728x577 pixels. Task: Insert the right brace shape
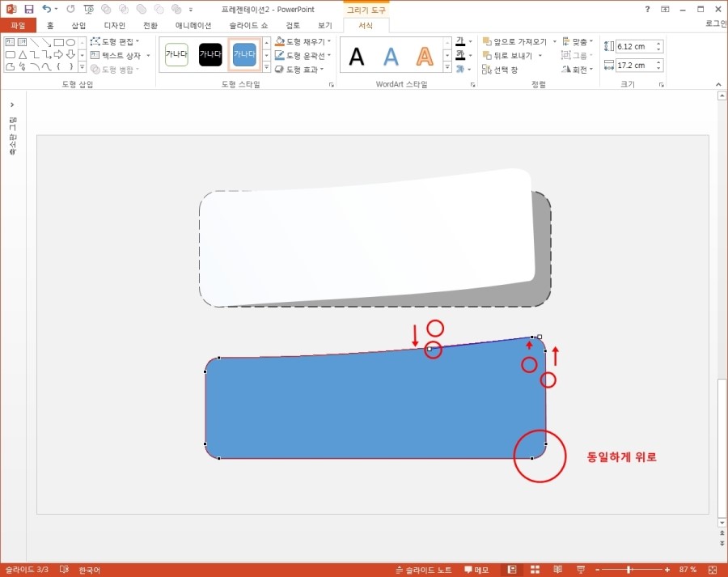pyautogui.click(x=70, y=67)
